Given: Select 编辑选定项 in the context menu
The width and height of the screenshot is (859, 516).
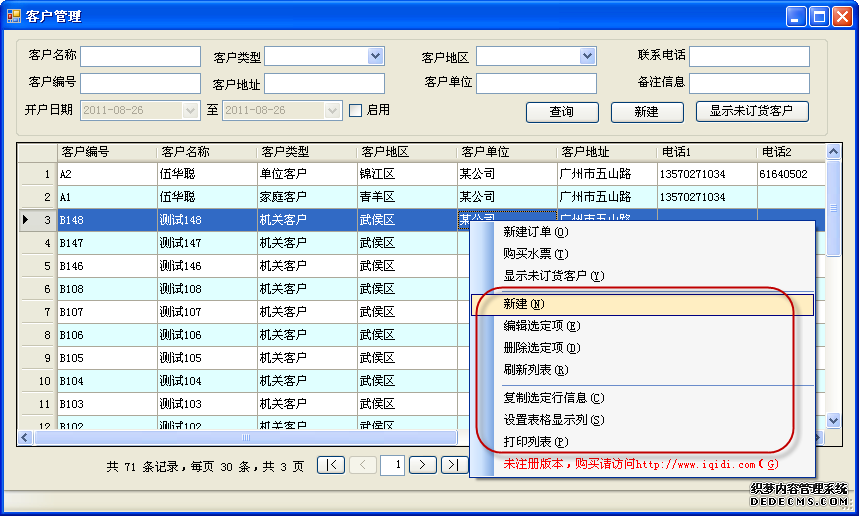Looking at the screenshot, I should tap(540, 326).
